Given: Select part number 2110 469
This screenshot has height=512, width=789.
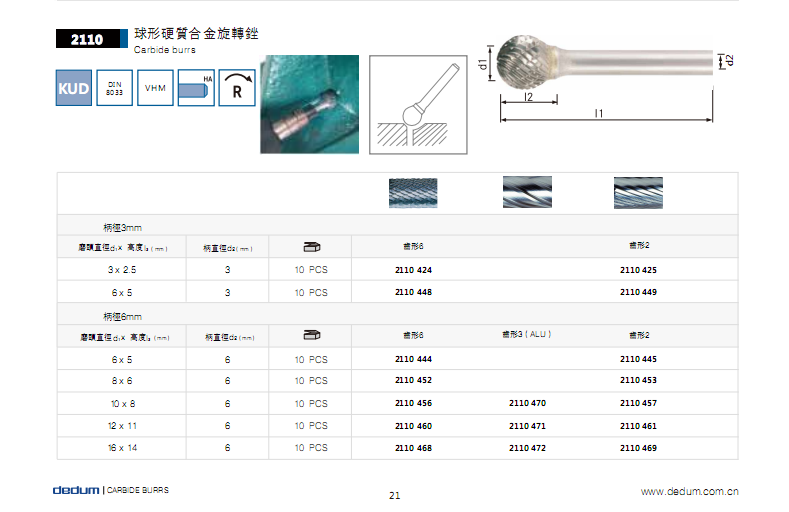Looking at the screenshot, I should (x=638, y=448).
